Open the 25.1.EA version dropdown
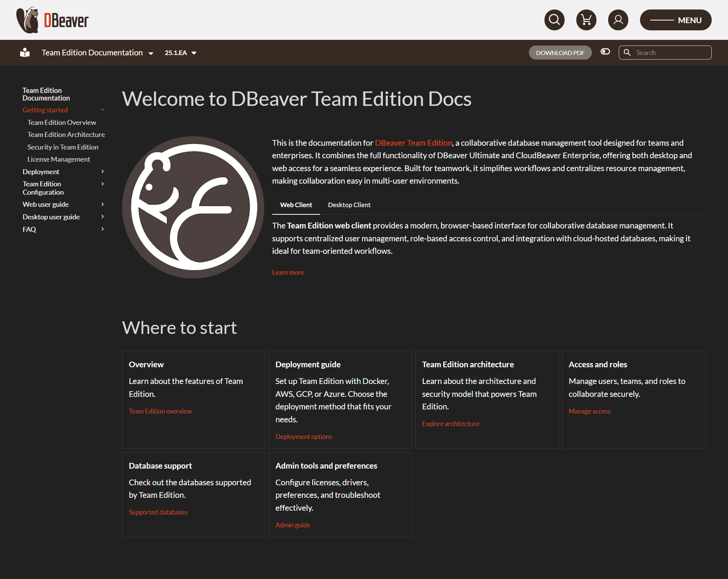728x579 pixels. (x=180, y=53)
